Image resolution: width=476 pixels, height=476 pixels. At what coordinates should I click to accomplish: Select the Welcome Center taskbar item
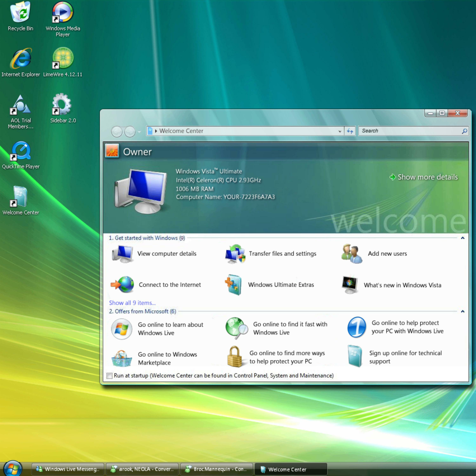(291, 469)
